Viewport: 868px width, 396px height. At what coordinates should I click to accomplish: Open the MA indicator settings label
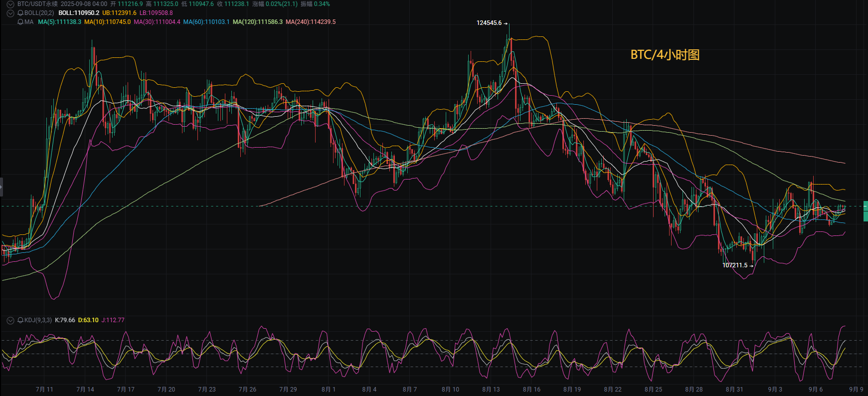[29, 22]
